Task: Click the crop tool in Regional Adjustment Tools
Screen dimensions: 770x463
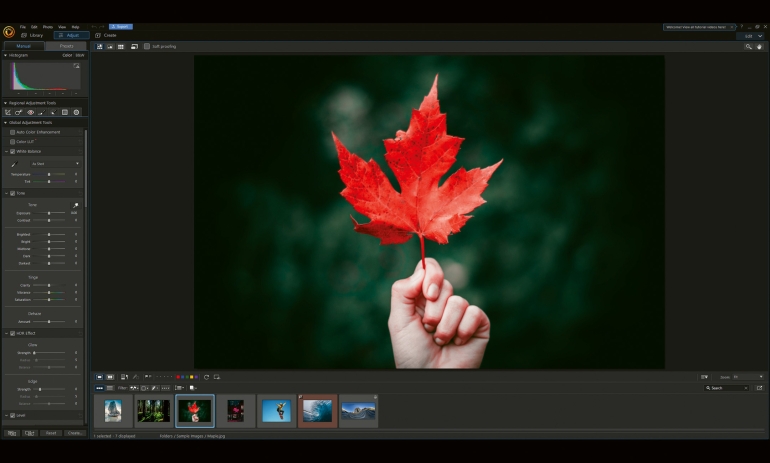Action: (x=8, y=112)
